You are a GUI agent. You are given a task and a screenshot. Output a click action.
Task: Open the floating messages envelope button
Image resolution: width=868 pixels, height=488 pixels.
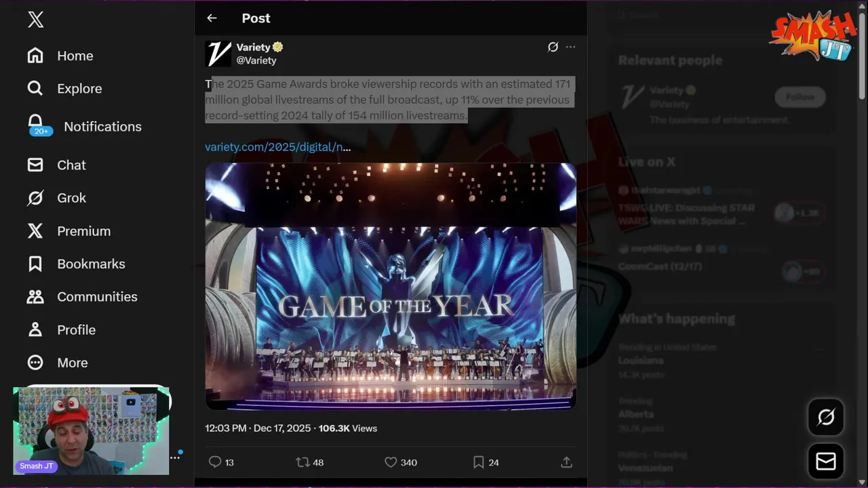[826, 462]
